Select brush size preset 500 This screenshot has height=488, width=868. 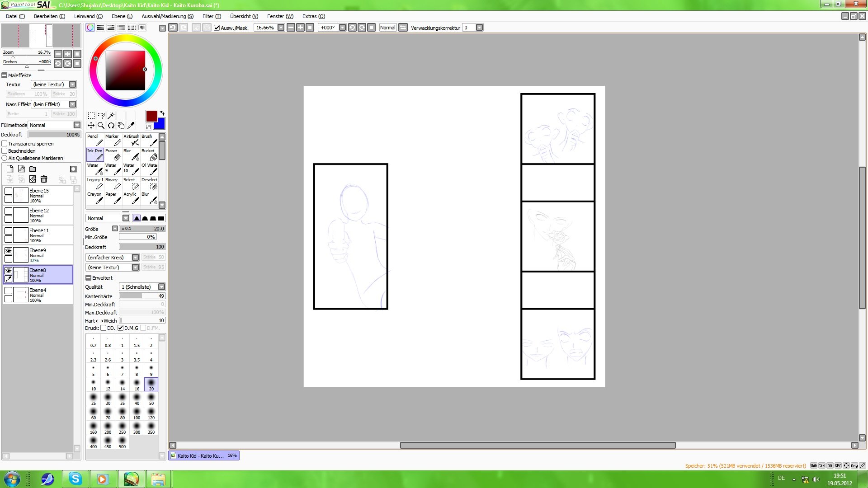[x=122, y=443]
